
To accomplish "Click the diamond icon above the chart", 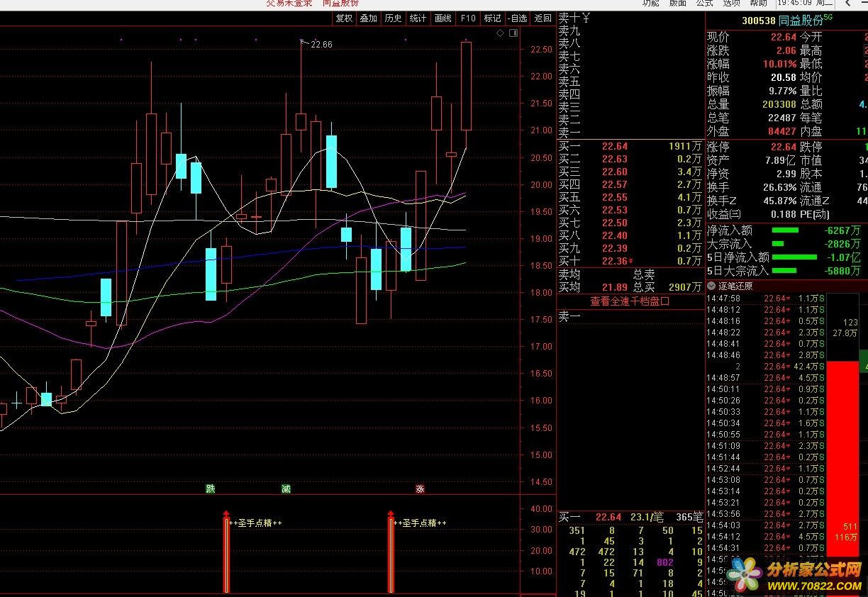I will click(x=501, y=33).
